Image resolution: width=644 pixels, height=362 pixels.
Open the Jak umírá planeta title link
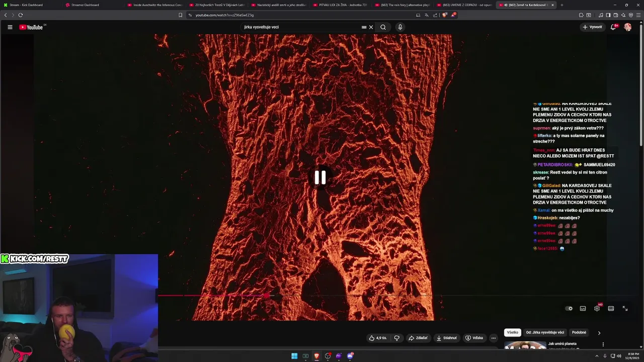[562, 344]
